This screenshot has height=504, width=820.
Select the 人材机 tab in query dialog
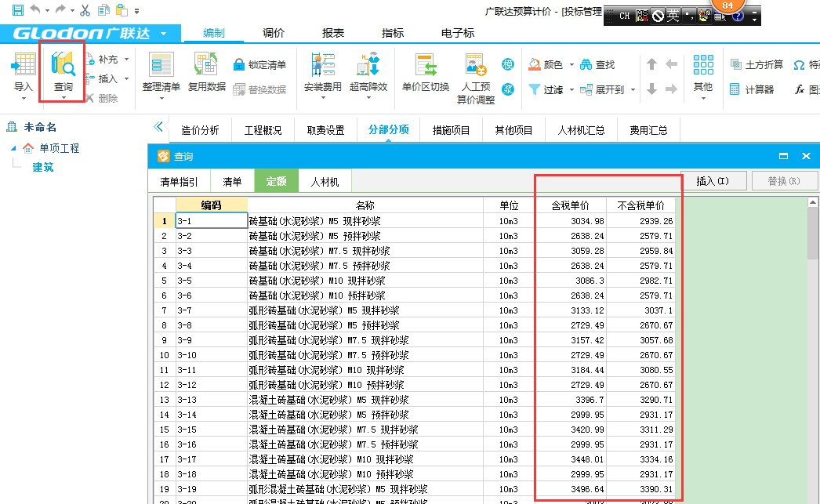[325, 182]
